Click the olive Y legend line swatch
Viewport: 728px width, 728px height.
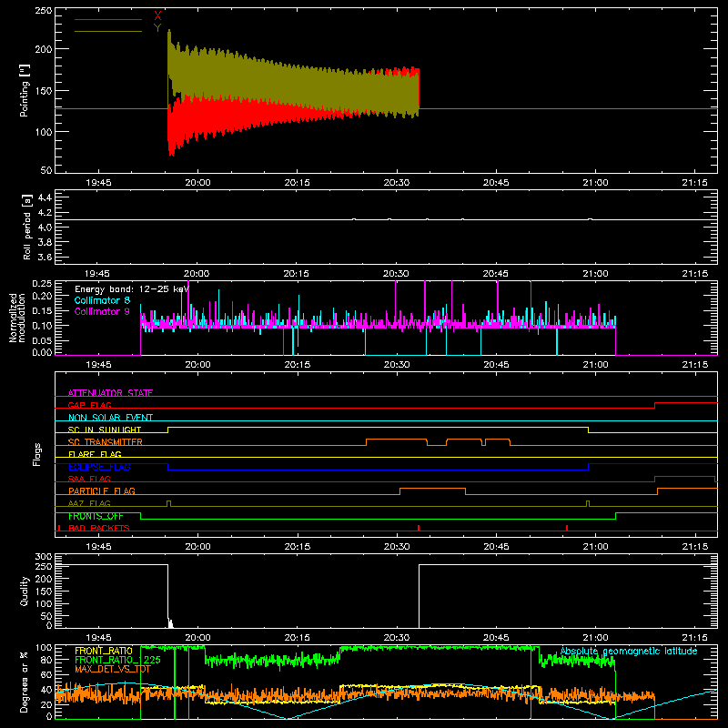(x=108, y=31)
